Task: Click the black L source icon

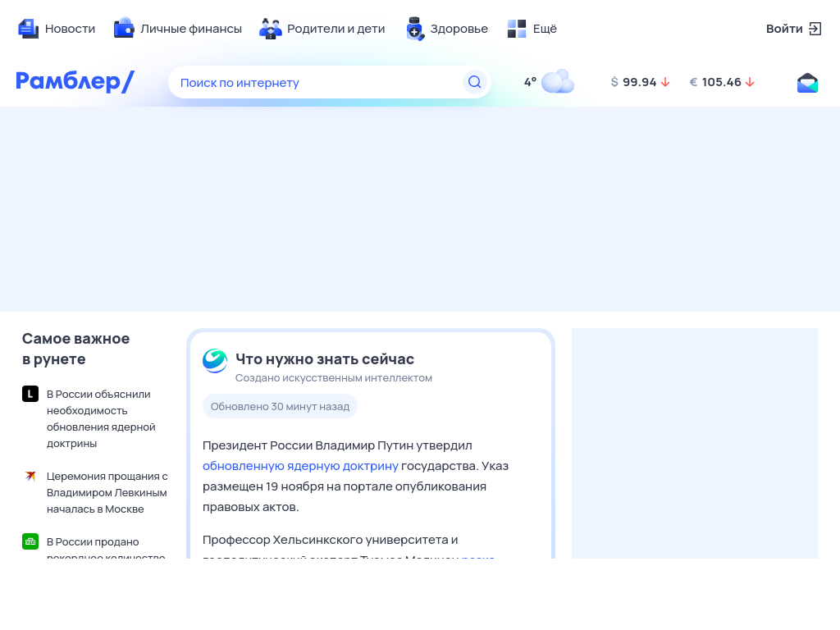Action: click(x=30, y=394)
